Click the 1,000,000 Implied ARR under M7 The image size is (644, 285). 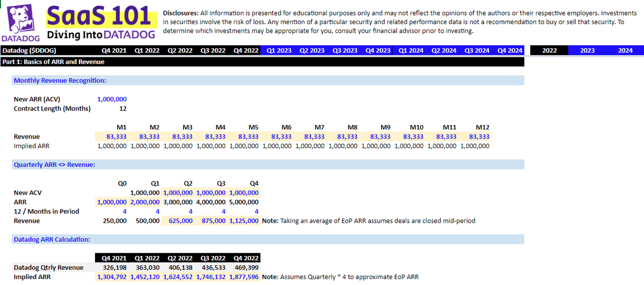point(310,145)
